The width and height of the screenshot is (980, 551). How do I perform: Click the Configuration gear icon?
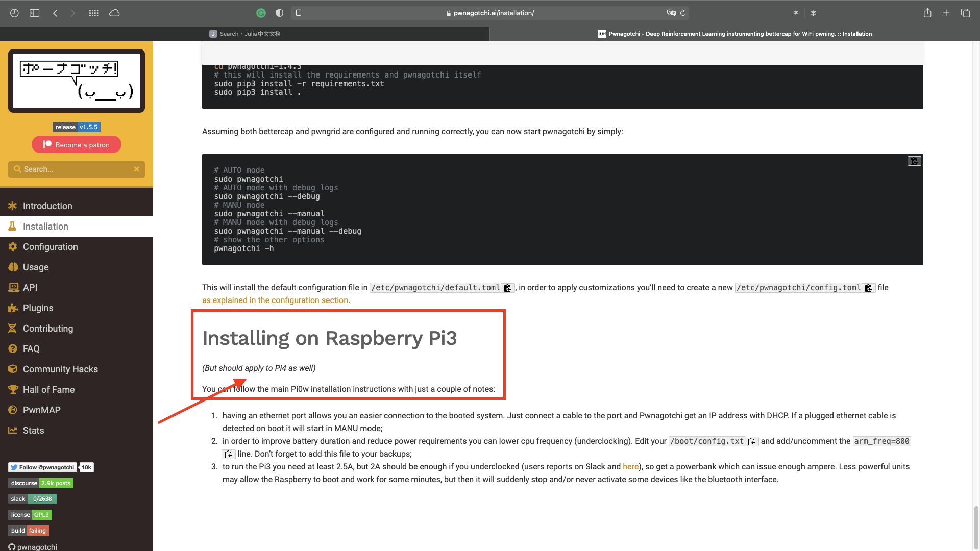pyautogui.click(x=13, y=246)
